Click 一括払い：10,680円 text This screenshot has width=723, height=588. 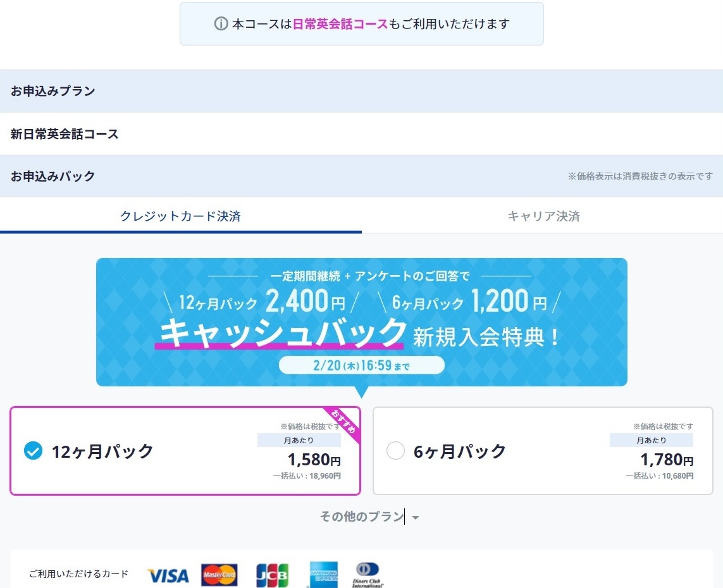coord(660,476)
